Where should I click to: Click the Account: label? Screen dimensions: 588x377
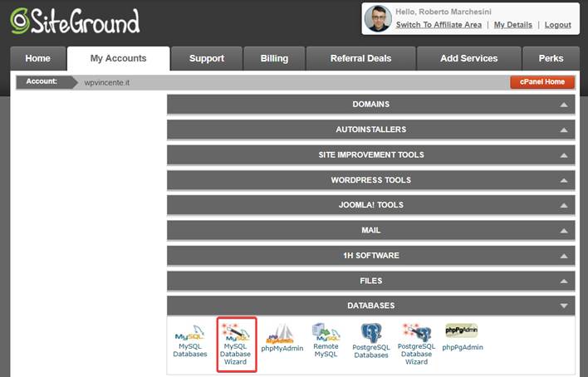pyautogui.click(x=42, y=81)
